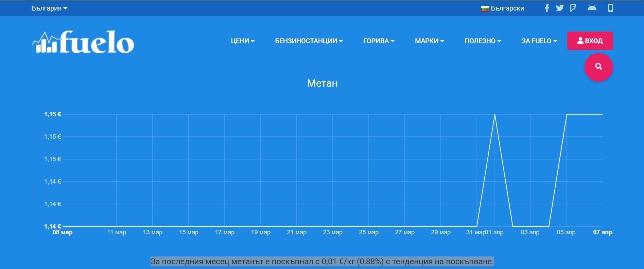Open the Twitter profile icon
The height and width of the screenshot is (269, 644).
coord(560,8)
